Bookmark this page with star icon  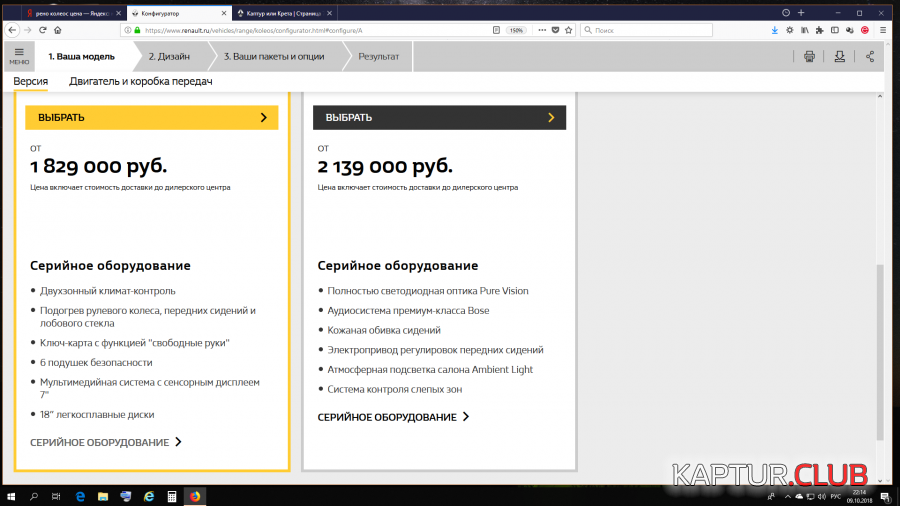point(569,30)
